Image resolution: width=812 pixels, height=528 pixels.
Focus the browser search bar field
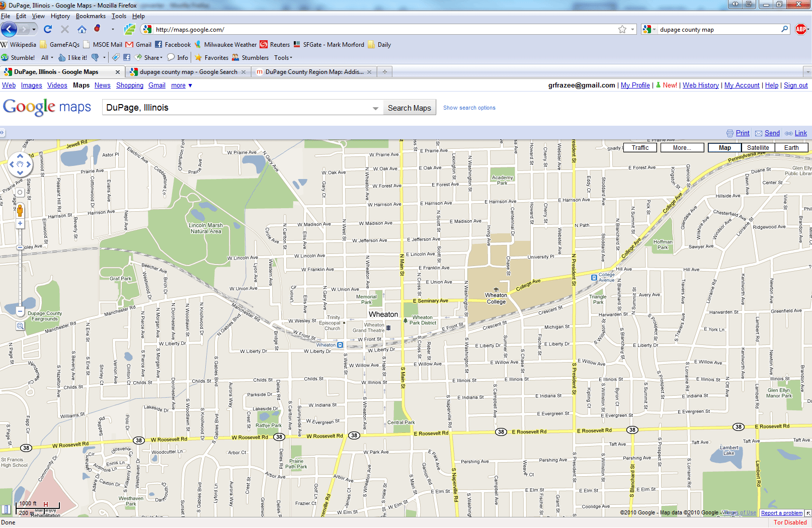[x=719, y=30]
